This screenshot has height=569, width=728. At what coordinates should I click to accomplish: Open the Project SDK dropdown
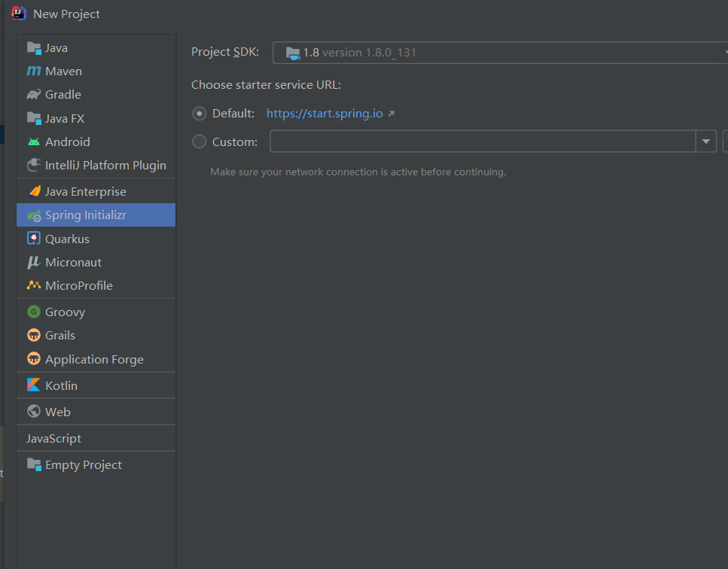click(501, 53)
